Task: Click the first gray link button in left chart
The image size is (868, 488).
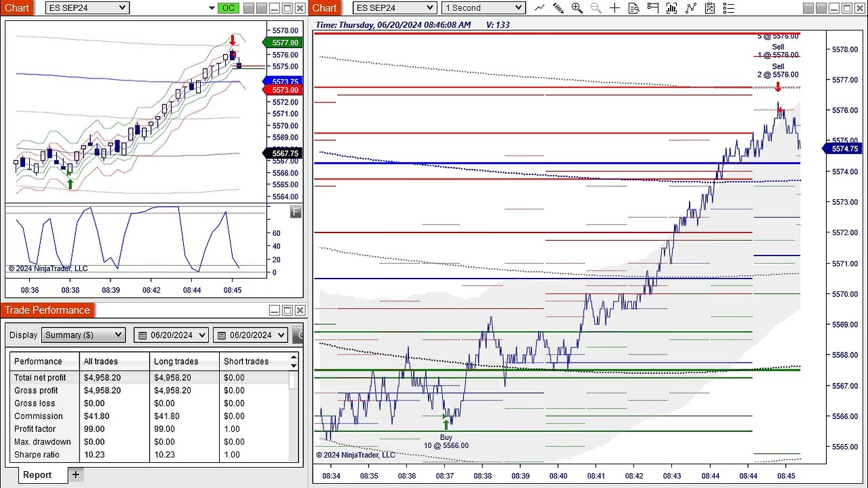Action: (248, 8)
